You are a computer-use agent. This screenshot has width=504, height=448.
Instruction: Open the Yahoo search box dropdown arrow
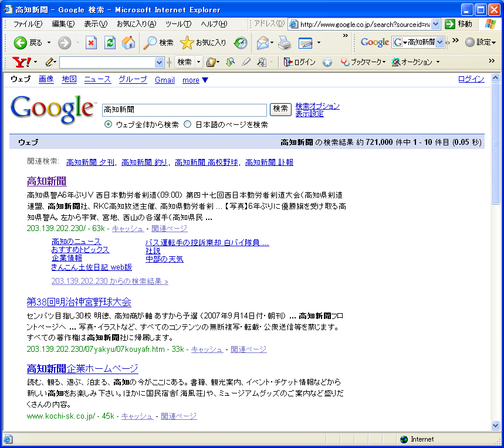pos(159,62)
